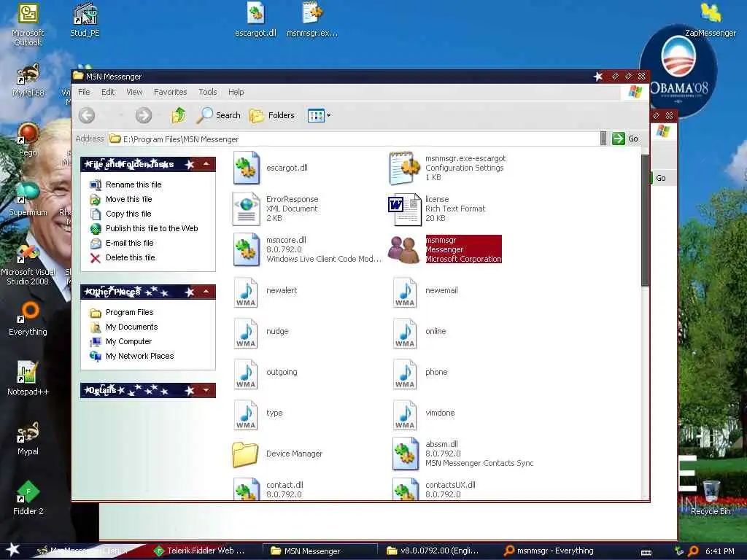Image resolution: width=747 pixels, height=560 pixels.
Task: Select the ErrorResponse XML document icon
Action: coord(246,209)
